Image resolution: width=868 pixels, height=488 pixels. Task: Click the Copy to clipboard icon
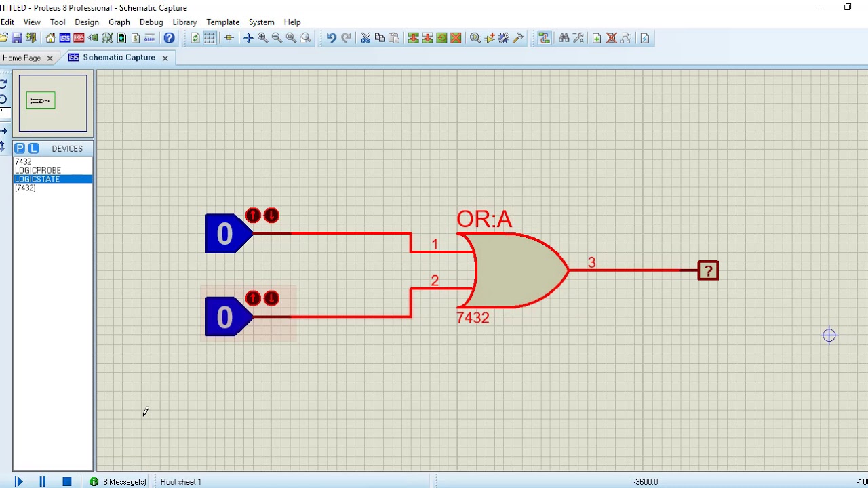[380, 38]
